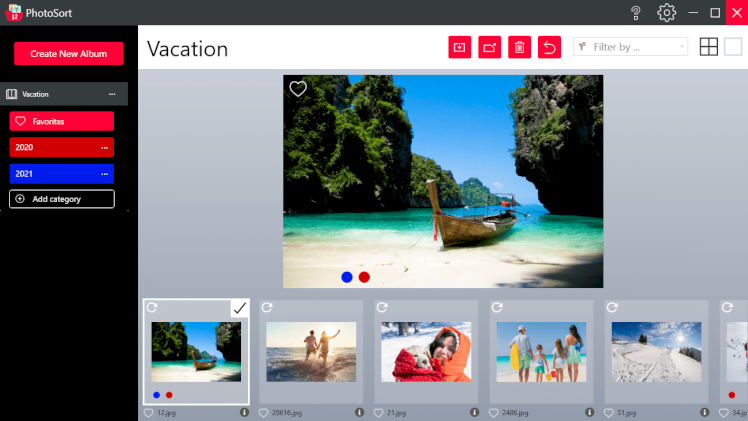The height and width of the screenshot is (421, 748).
Task: Rotate the 2486.jpg thumbnail
Action: (497, 308)
